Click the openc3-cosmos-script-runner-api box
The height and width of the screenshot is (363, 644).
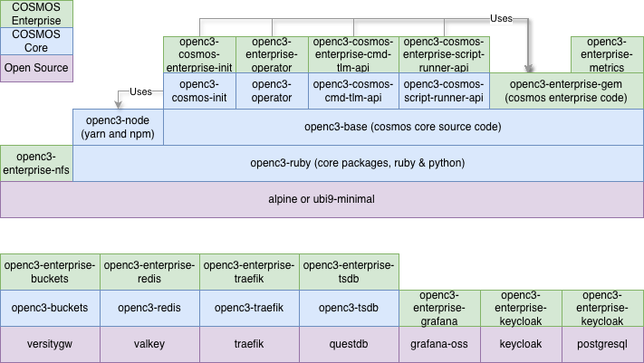[x=444, y=91]
